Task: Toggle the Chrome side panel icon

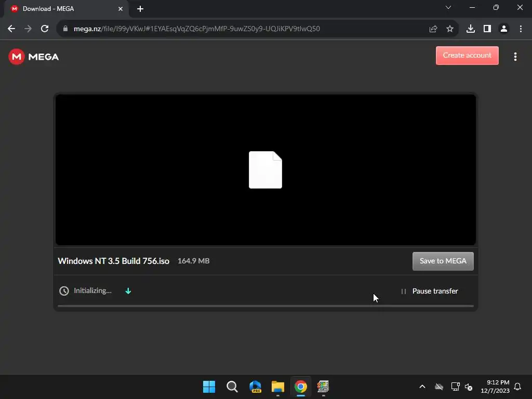Action: click(487, 29)
